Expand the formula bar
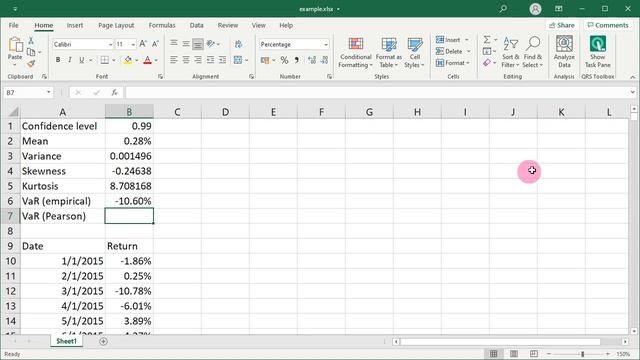 632,92
